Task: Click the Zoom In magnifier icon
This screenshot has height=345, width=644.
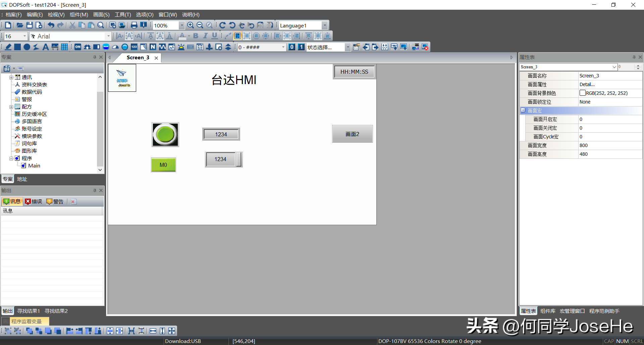Action: pos(191,25)
